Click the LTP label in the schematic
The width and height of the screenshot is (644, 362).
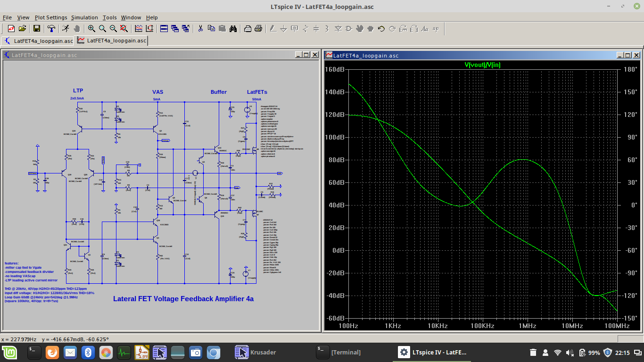pyautogui.click(x=78, y=90)
